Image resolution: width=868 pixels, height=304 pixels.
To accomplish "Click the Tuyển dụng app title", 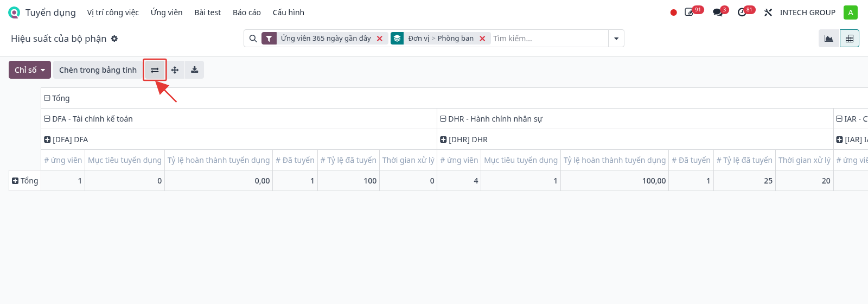I will click(x=50, y=12).
